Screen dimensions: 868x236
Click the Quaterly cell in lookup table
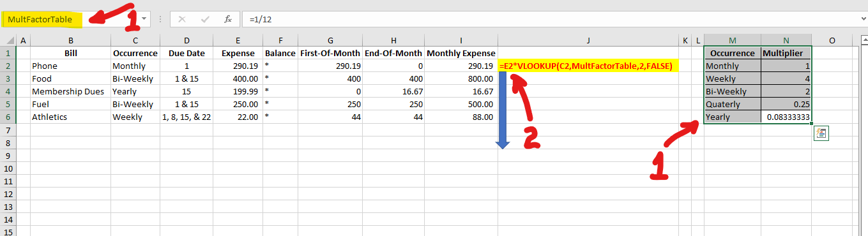pos(733,104)
